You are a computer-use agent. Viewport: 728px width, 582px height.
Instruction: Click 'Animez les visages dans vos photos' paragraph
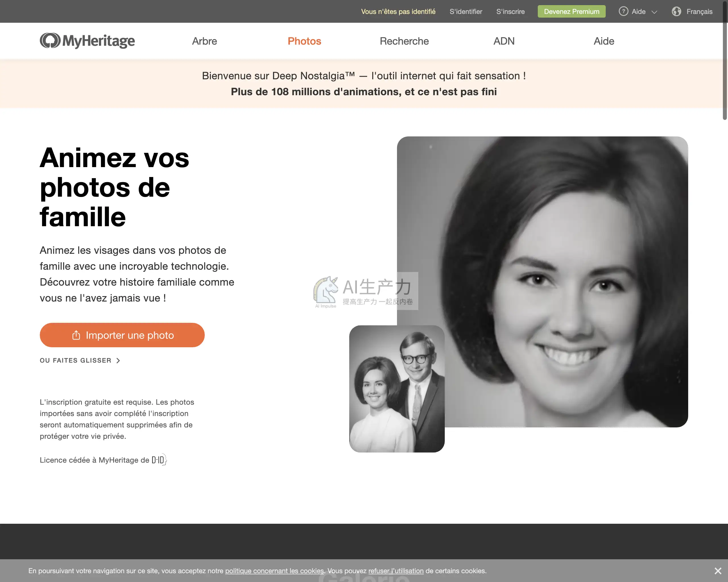click(x=137, y=274)
